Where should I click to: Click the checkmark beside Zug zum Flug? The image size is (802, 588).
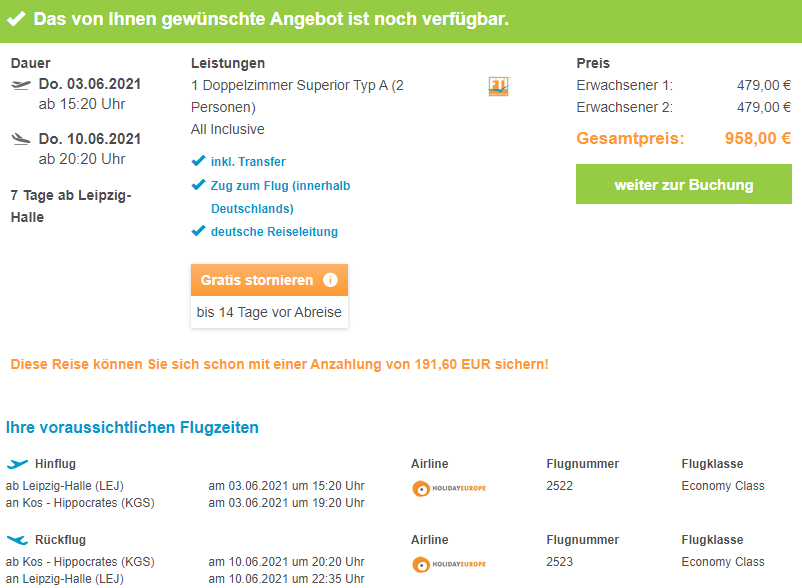pos(198,185)
